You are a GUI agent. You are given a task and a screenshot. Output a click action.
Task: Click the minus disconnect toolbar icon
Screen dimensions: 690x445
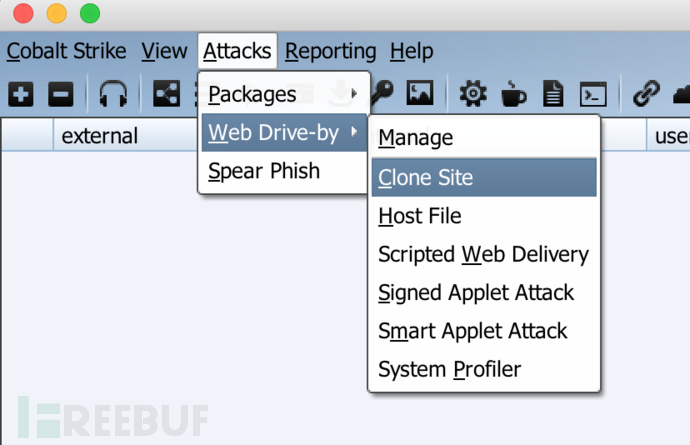coord(61,94)
